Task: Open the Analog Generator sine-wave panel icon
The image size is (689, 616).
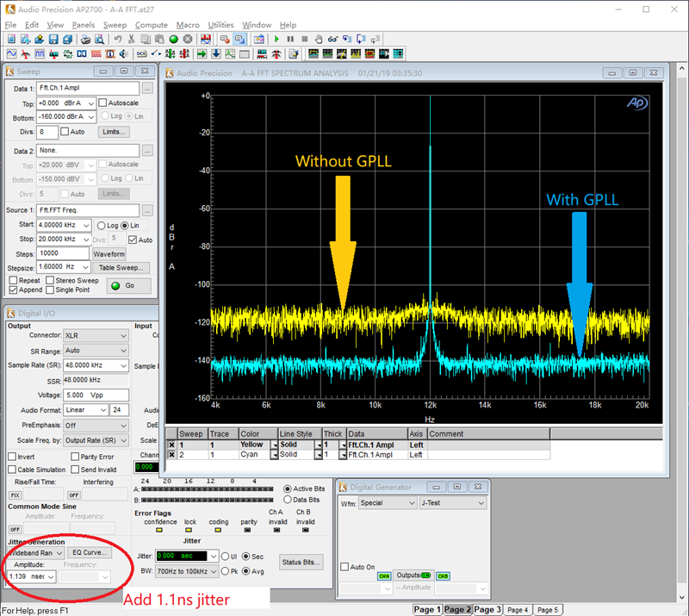Action: [11, 54]
